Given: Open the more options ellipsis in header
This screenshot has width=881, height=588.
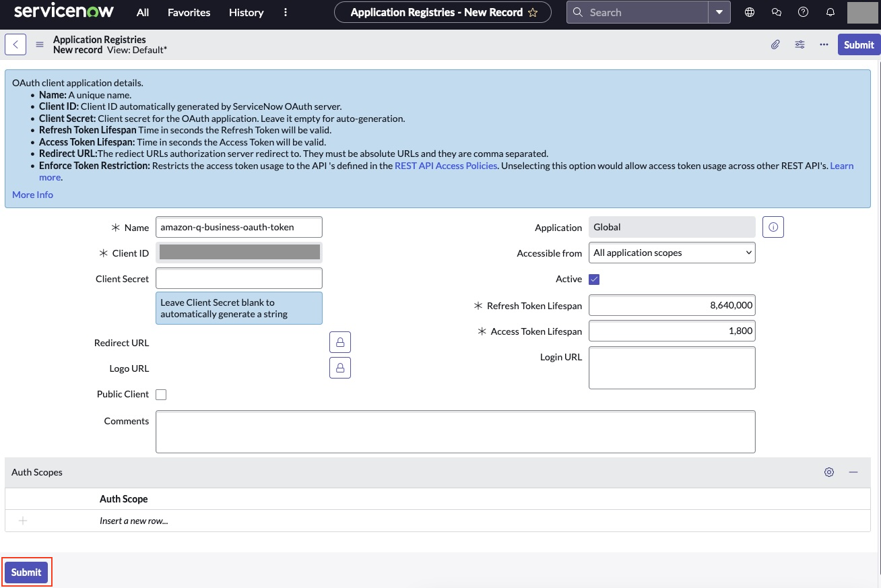Looking at the screenshot, I should click(x=824, y=44).
